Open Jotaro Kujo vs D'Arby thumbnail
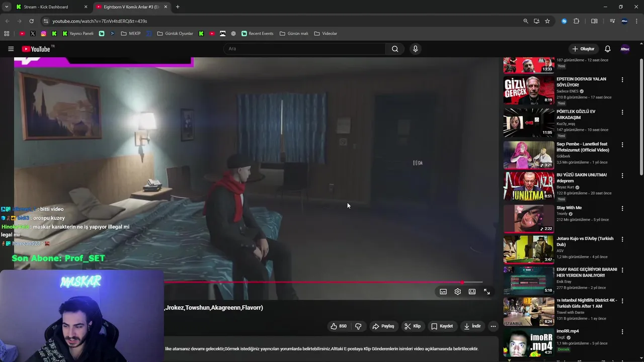The image size is (644, 362). [529, 249]
